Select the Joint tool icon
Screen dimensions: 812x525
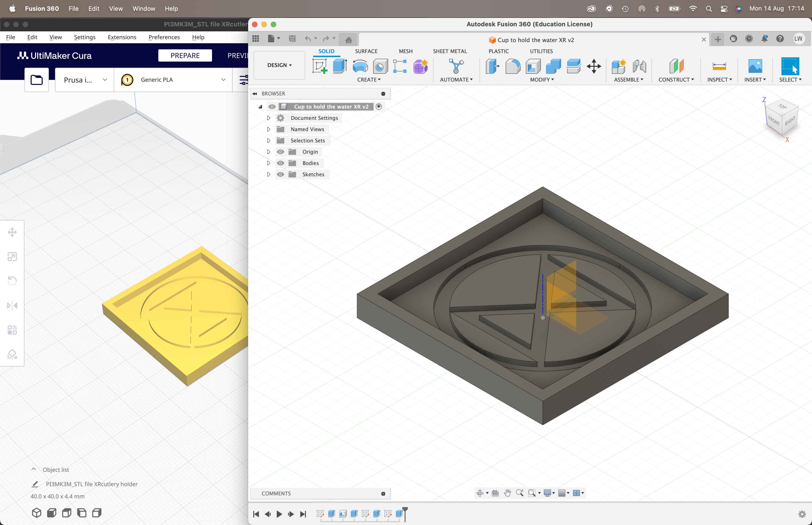639,66
